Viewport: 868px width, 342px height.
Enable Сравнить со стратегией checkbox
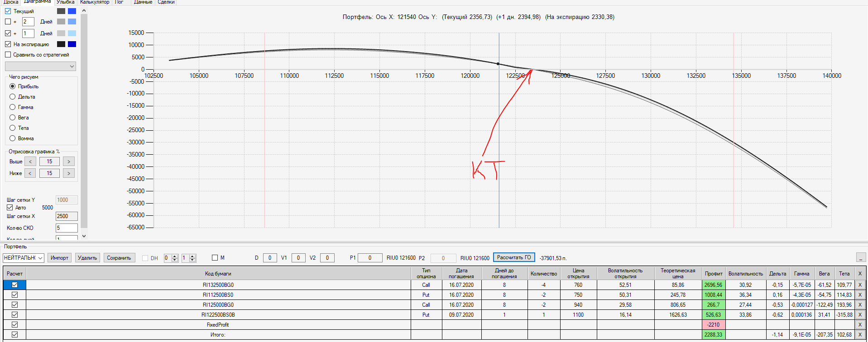8,55
